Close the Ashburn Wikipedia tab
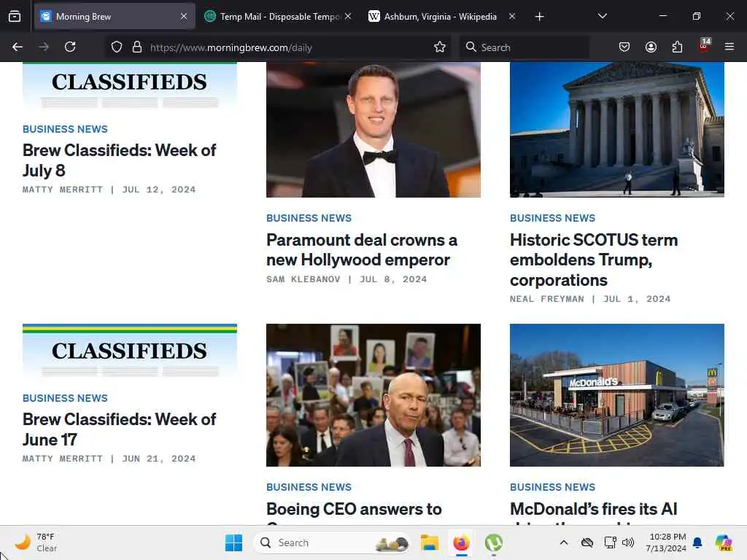This screenshot has width=747, height=560. 512,17
